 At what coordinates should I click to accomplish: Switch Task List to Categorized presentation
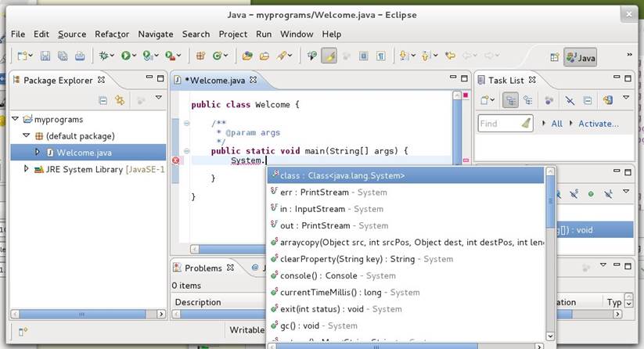click(510, 100)
